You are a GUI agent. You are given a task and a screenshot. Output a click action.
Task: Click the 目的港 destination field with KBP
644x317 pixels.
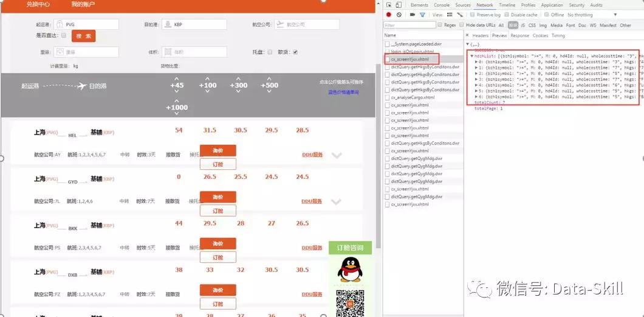click(x=194, y=24)
